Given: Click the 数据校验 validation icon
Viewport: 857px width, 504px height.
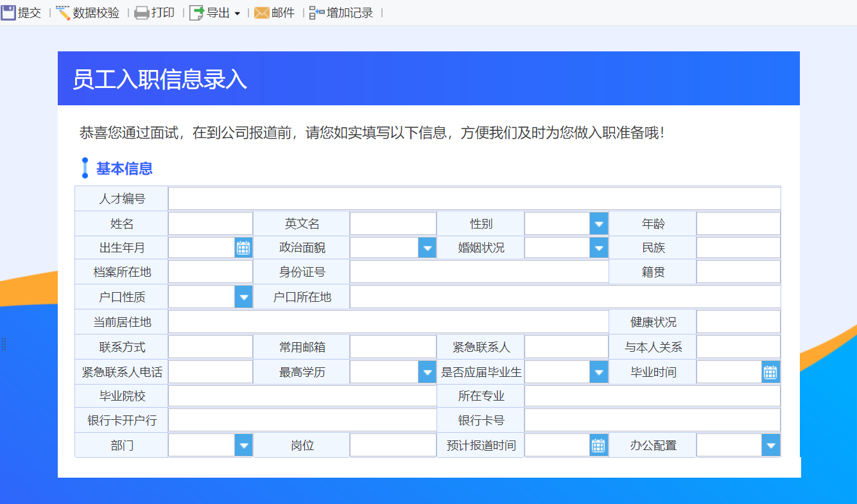Looking at the screenshot, I should (x=63, y=12).
